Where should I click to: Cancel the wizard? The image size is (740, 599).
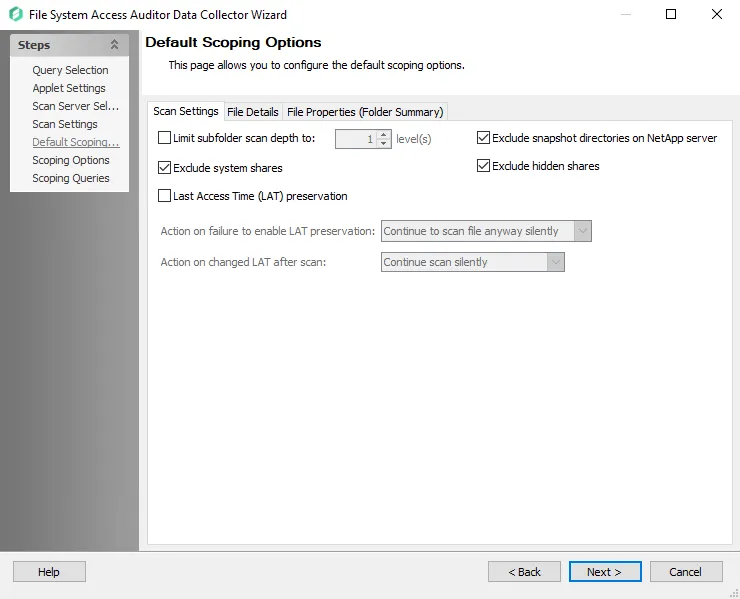pos(686,572)
